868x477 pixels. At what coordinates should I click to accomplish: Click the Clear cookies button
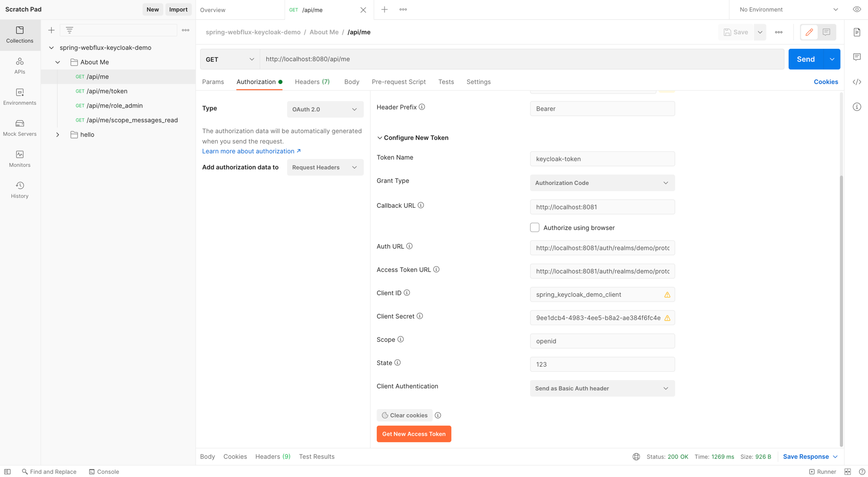[405, 415]
